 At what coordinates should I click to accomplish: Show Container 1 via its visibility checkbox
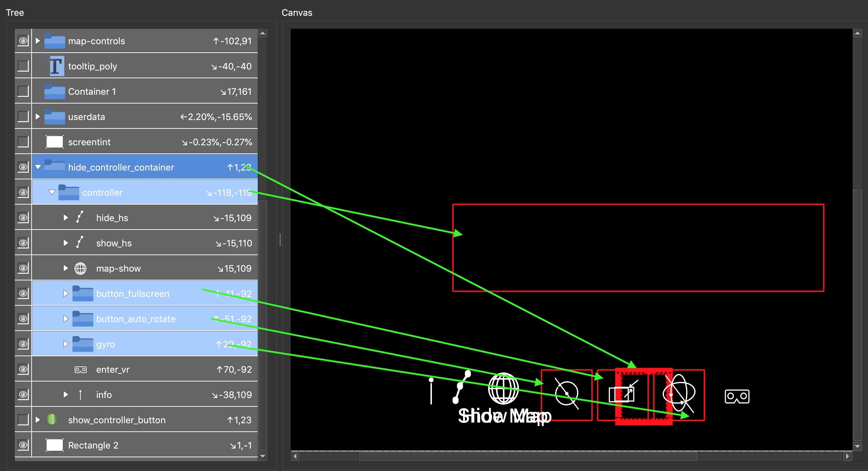[23, 91]
